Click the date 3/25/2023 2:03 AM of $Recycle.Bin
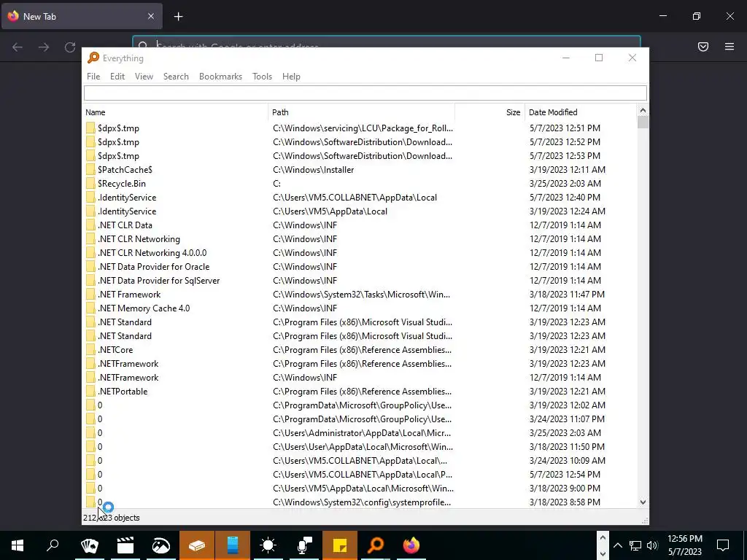This screenshot has width=747, height=560. [x=565, y=183]
